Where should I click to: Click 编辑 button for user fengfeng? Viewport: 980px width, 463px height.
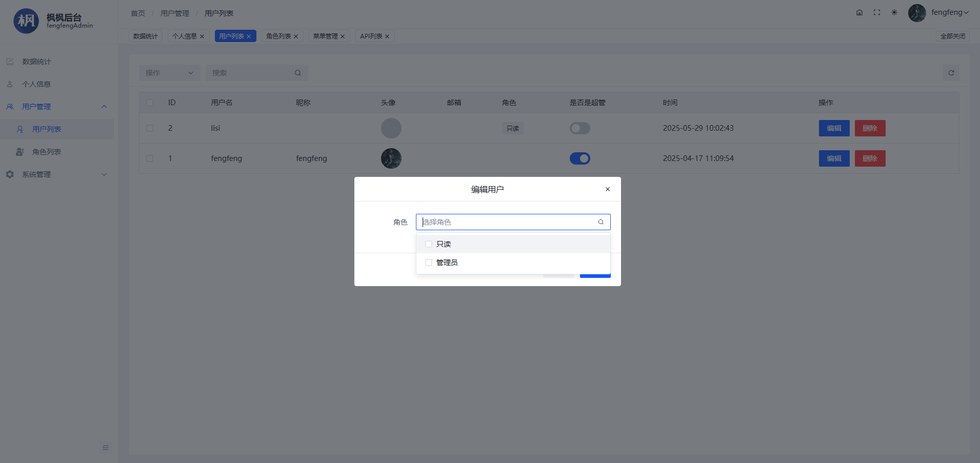click(834, 158)
